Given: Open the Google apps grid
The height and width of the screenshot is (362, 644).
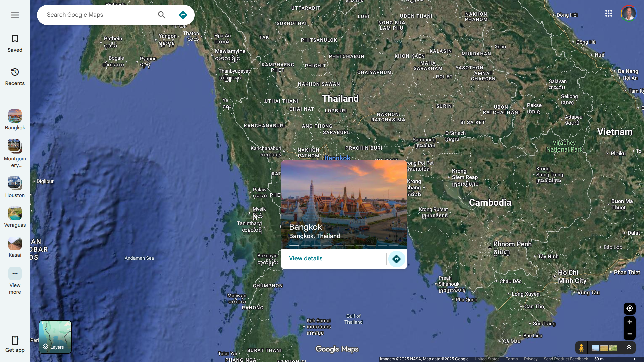Looking at the screenshot, I should 608,13.
